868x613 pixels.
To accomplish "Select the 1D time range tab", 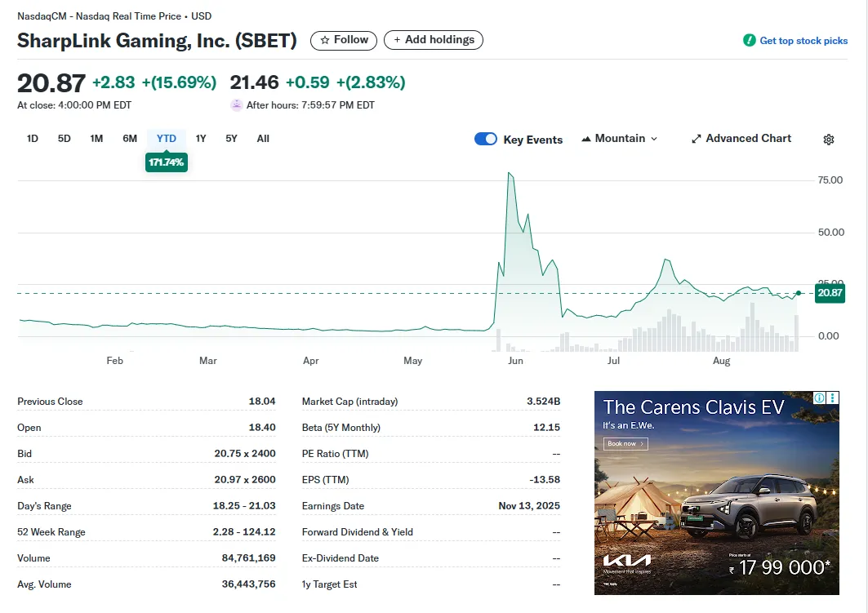I will pyautogui.click(x=33, y=139).
